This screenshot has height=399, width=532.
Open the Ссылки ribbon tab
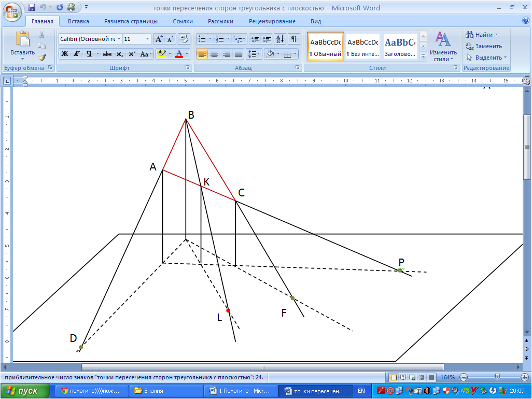(183, 21)
